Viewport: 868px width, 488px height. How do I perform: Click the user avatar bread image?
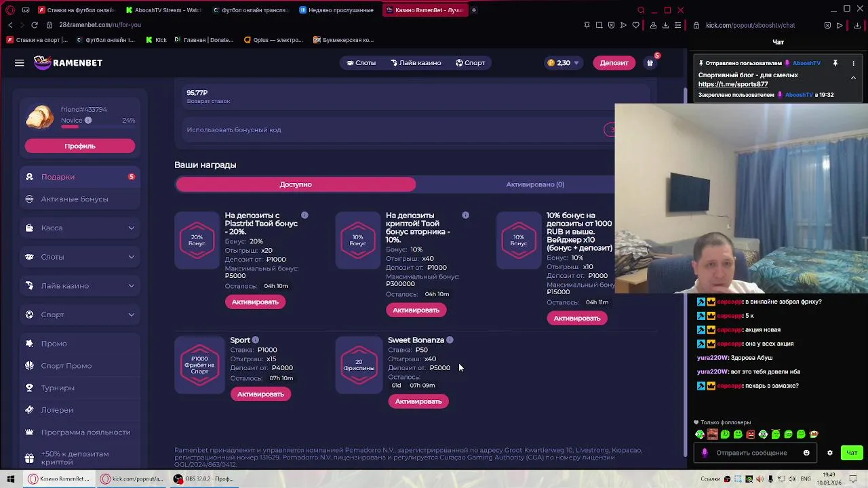[40, 117]
